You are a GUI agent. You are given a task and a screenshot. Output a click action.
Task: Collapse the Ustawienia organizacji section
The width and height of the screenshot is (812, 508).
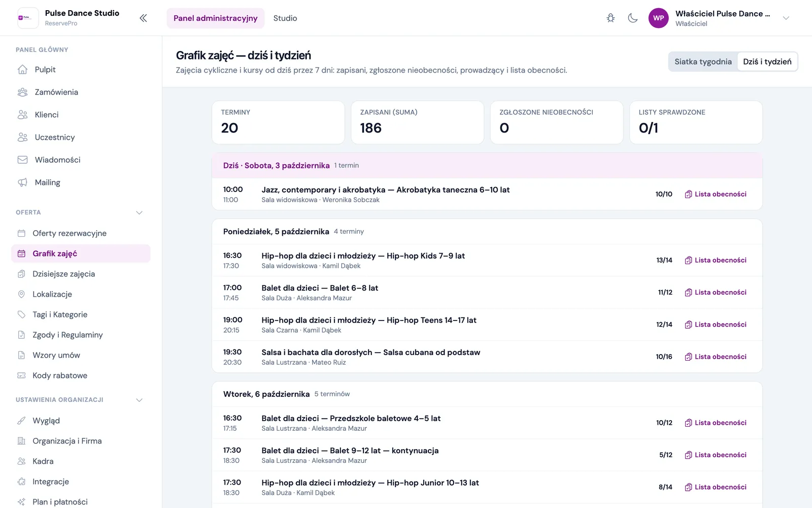(x=139, y=400)
